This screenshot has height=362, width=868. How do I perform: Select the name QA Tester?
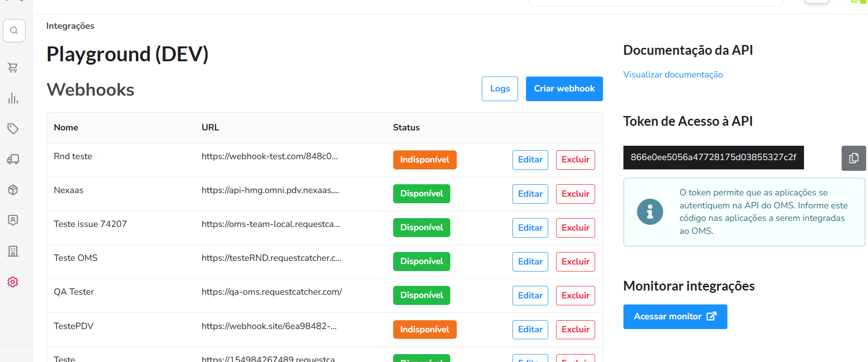pos(74,292)
